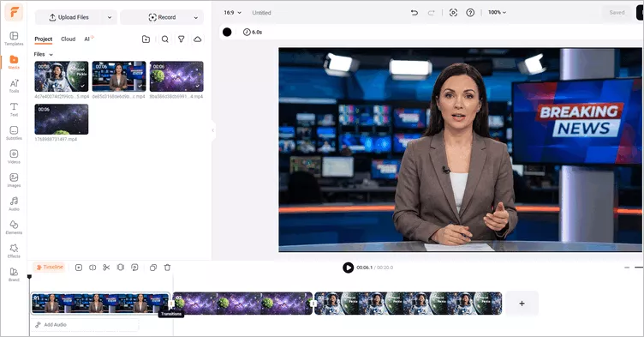Undo the last action

point(414,13)
